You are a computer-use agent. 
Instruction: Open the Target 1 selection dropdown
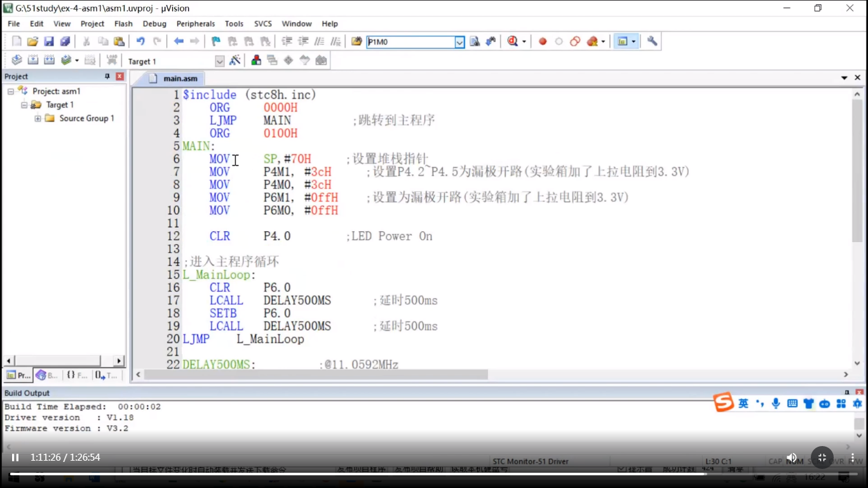click(x=220, y=61)
